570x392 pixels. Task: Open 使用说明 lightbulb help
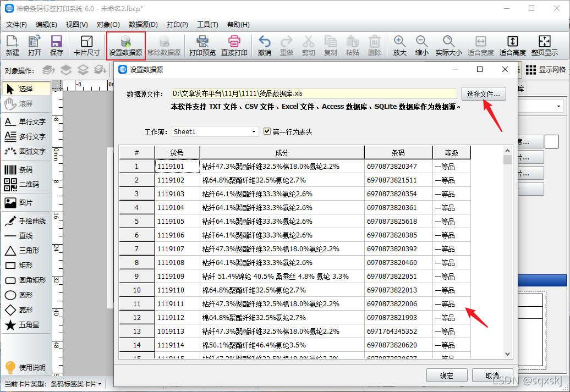click(x=25, y=367)
